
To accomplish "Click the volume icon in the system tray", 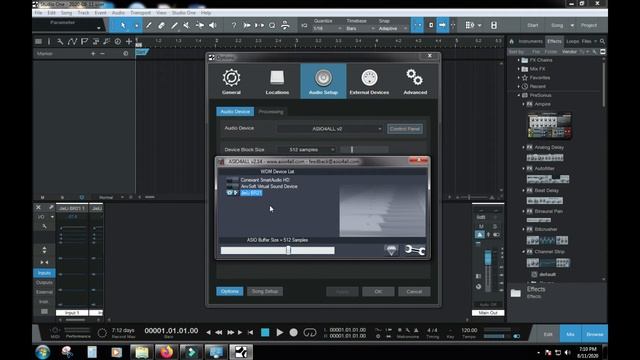I will click(x=567, y=352).
